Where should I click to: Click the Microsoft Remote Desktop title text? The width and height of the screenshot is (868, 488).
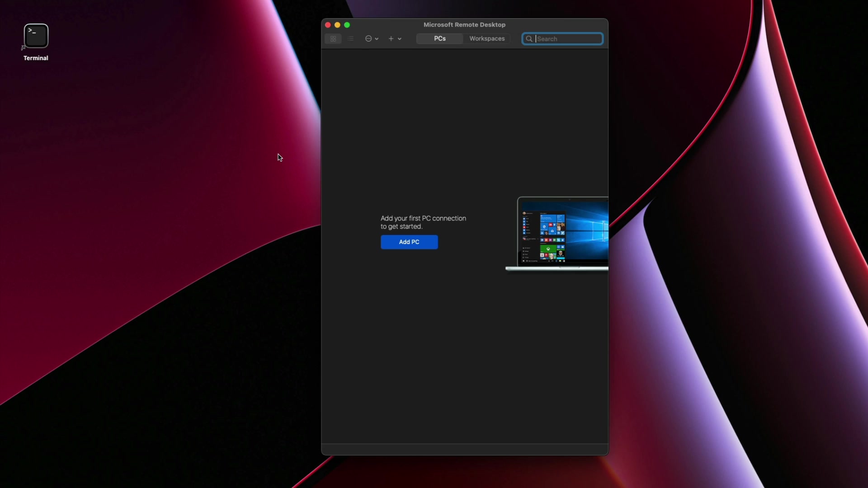(x=464, y=25)
